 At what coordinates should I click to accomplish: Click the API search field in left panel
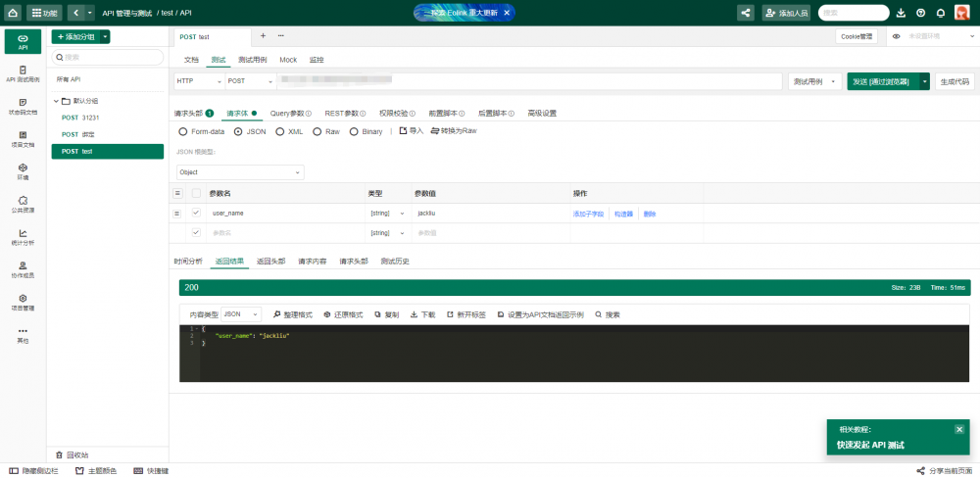(106, 57)
